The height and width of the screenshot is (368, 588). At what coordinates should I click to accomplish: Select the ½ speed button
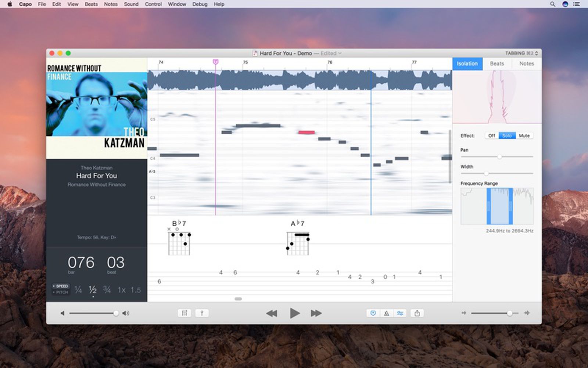(x=92, y=290)
